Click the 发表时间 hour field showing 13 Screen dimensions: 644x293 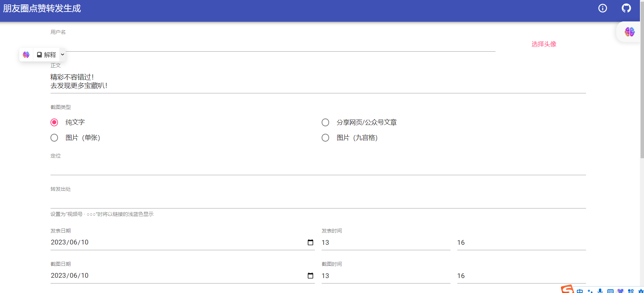[x=385, y=242]
